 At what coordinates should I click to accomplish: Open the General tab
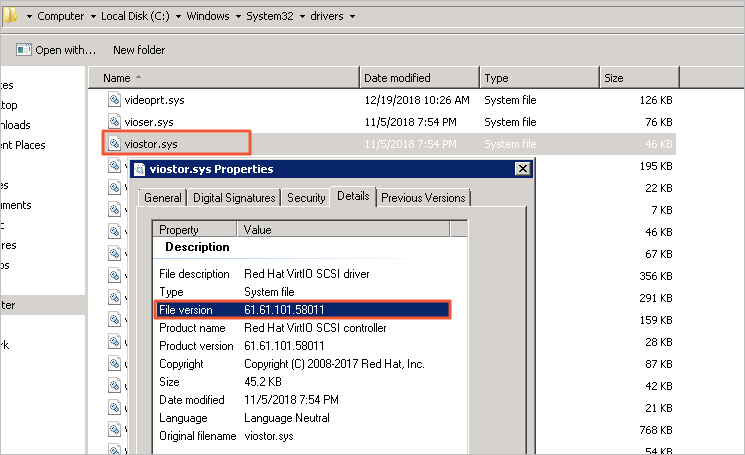click(162, 198)
